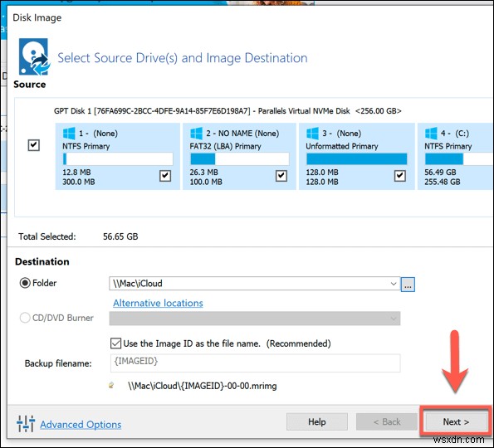Click the generated mrimg path text
Viewport: 494px width, 448px height.
click(203, 386)
